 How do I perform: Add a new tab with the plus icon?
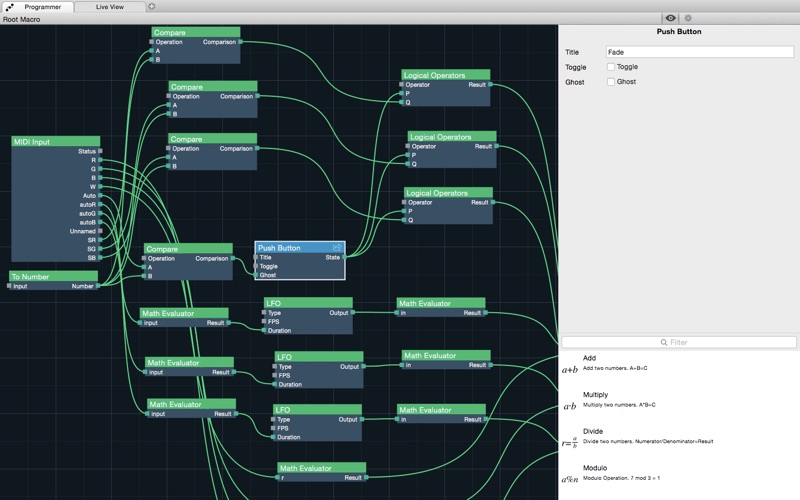coord(151,6)
